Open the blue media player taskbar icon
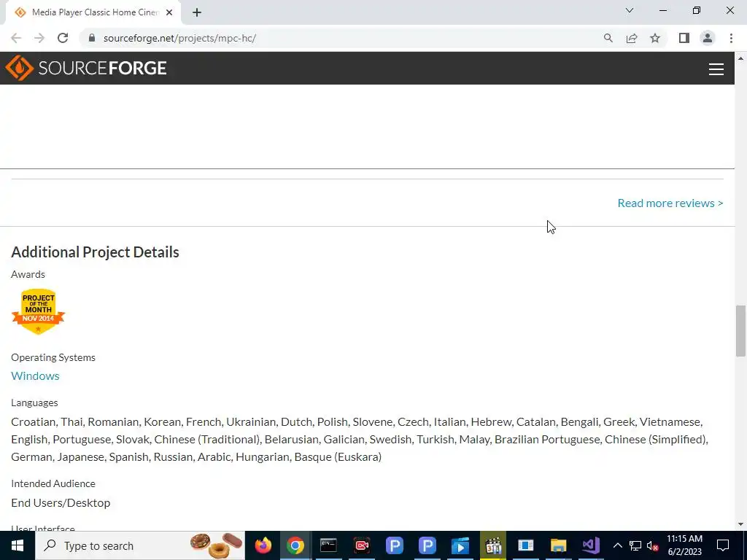This screenshot has width=747, height=560. [460, 545]
